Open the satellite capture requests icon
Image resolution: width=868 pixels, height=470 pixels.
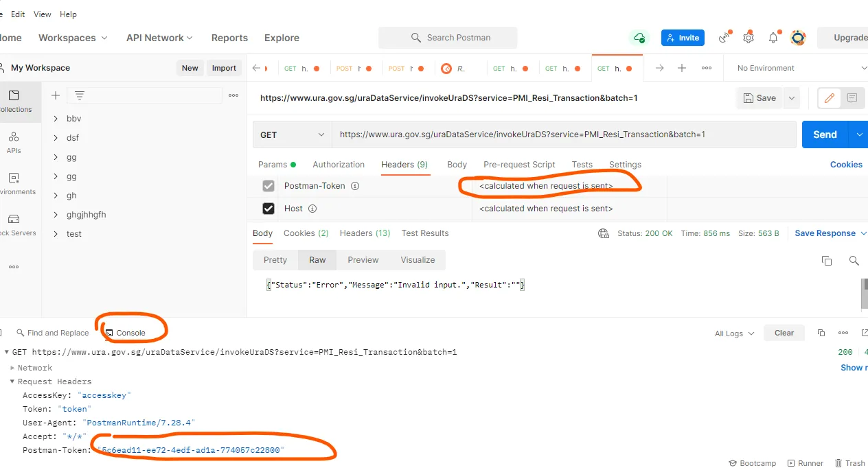pyautogui.click(x=724, y=38)
